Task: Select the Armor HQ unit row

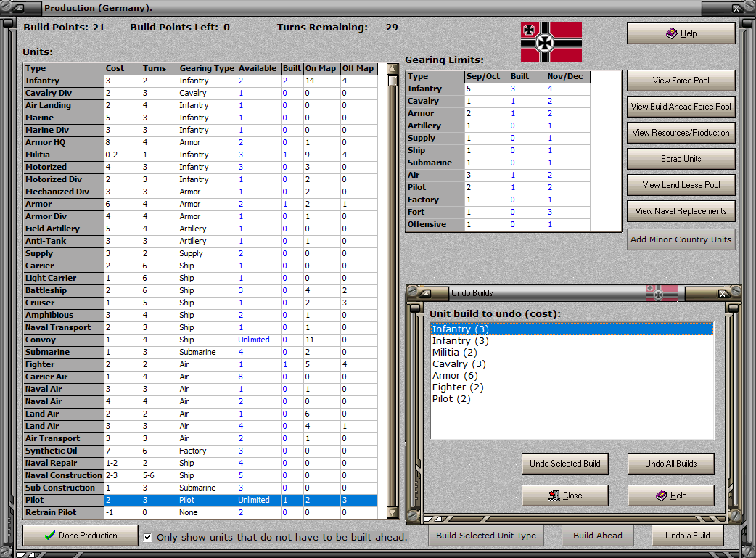Action: [200, 142]
